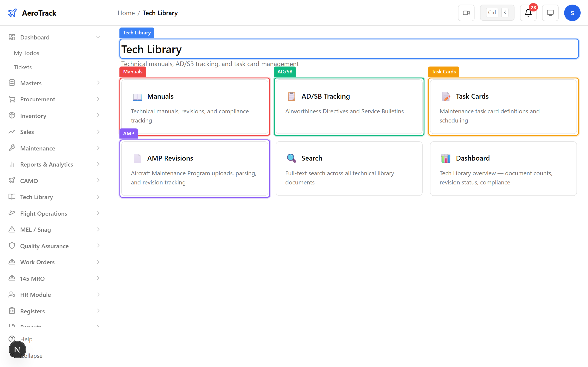The width and height of the screenshot is (588, 367).
Task: Click the Inventory box icon in the sidebar
Action: (12, 116)
